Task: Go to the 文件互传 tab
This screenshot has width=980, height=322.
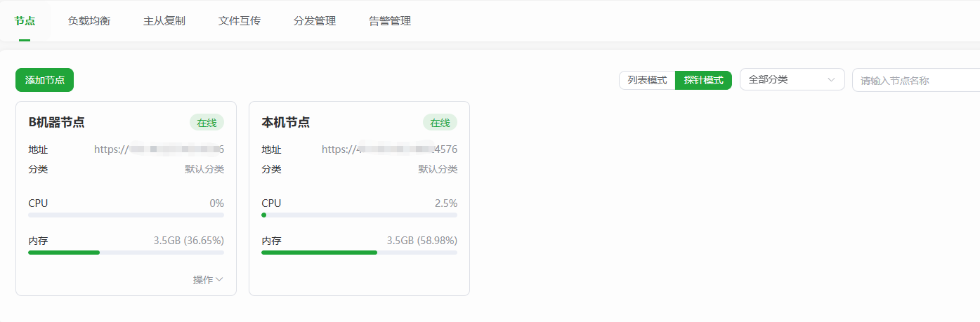Action: coord(240,21)
